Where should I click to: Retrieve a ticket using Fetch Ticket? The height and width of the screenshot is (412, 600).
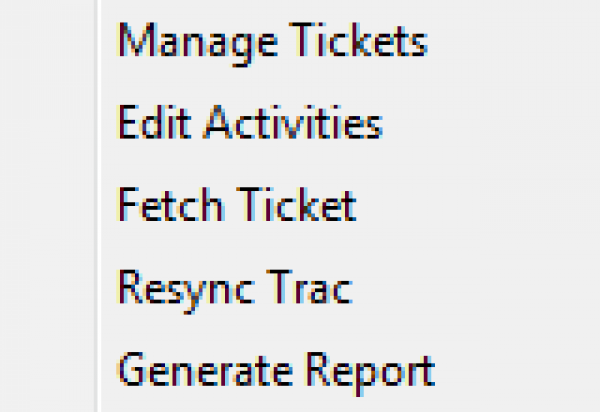(237, 207)
